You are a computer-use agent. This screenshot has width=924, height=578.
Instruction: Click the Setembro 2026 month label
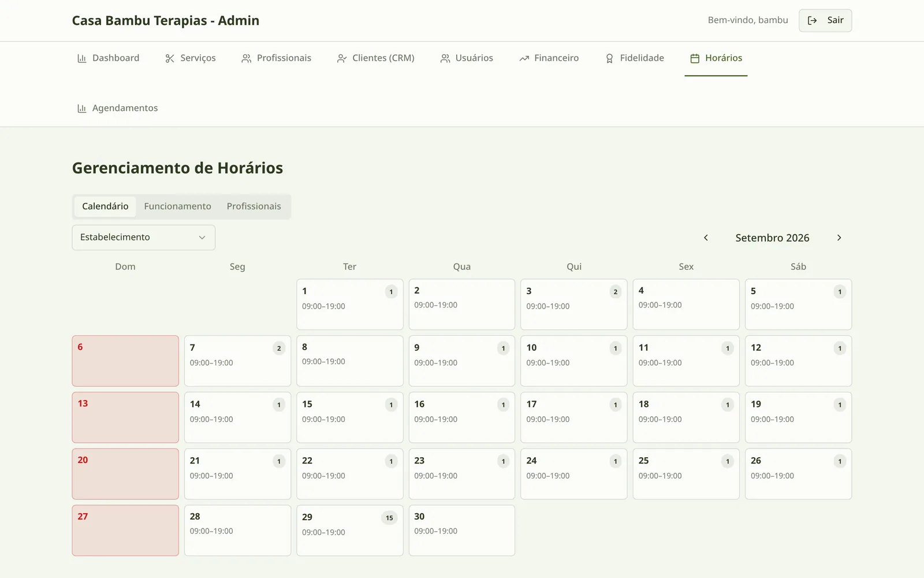coord(772,238)
